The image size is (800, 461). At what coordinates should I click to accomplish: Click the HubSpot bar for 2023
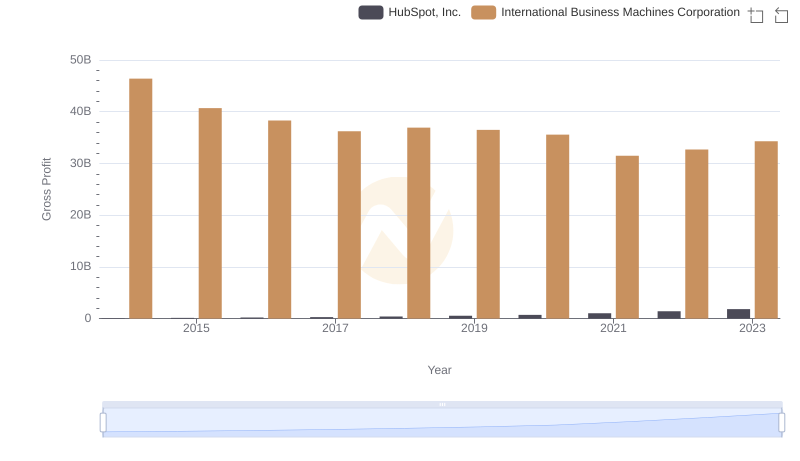[738, 314]
